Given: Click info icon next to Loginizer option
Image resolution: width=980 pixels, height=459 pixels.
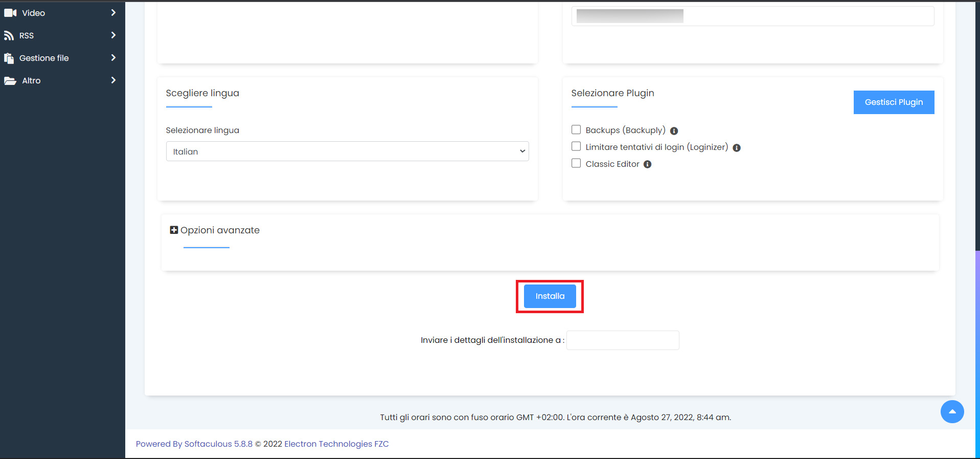Looking at the screenshot, I should tap(737, 148).
